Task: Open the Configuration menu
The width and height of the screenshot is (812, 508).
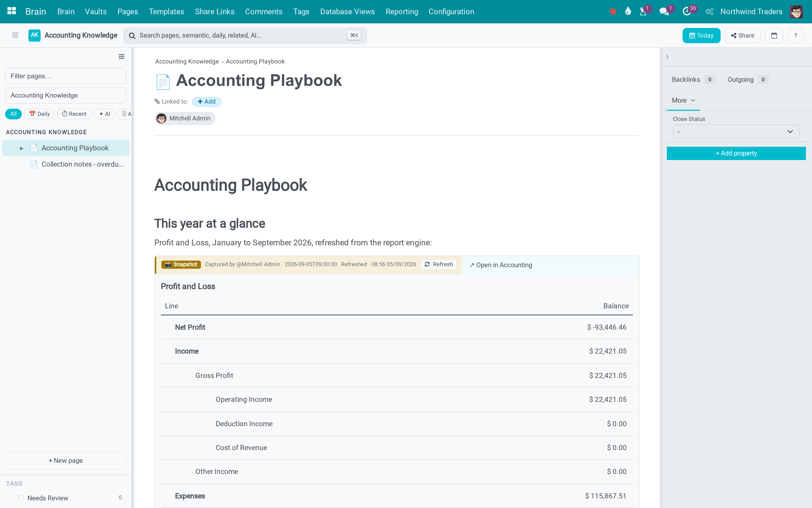Action: pyautogui.click(x=451, y=11)
